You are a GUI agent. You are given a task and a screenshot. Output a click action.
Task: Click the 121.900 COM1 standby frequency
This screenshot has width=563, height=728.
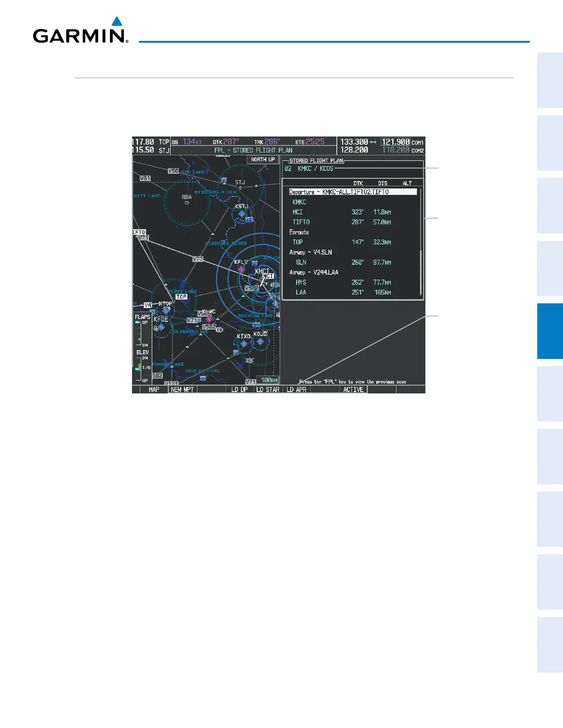pos(395,142)
